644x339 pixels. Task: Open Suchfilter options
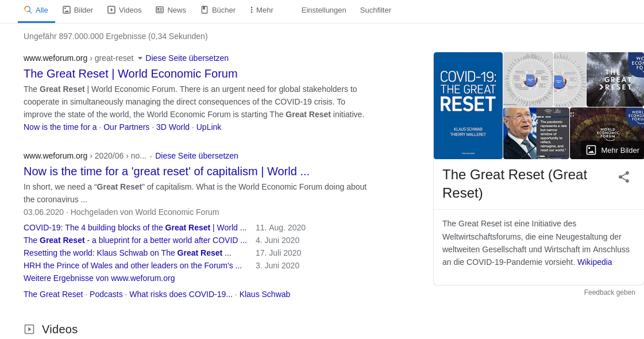pos(375,10)
